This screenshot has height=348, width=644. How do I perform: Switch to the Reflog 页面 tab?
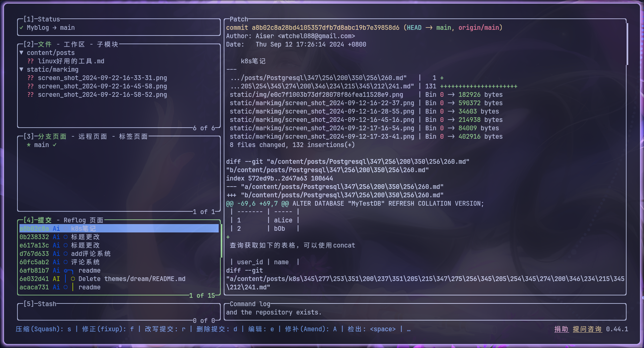coord(84,220)
